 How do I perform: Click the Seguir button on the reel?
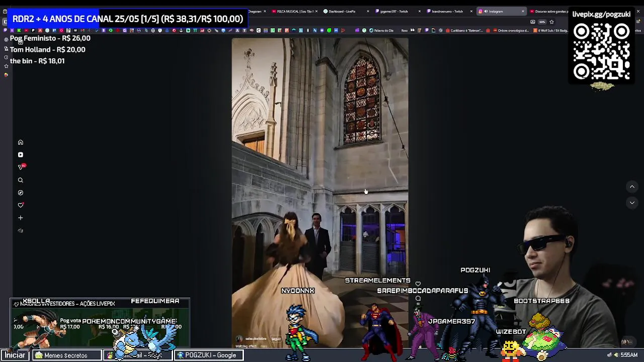coord(276,339)
